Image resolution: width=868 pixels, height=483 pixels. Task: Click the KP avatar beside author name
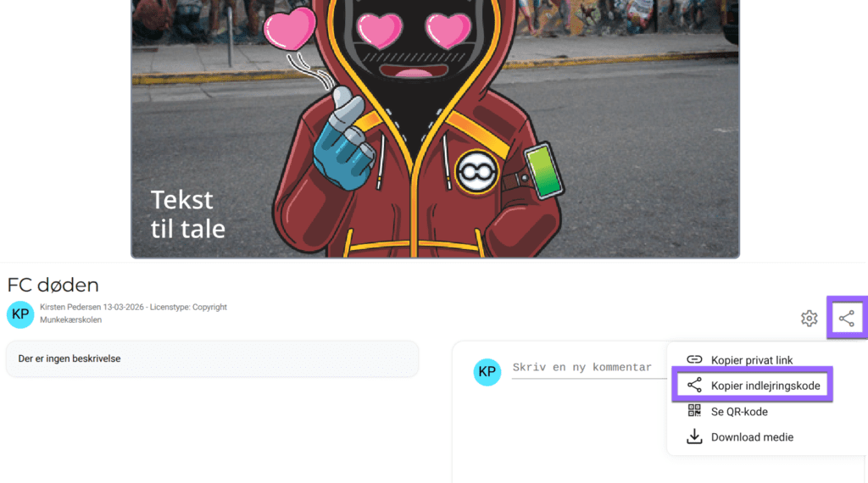coord(20,314)
